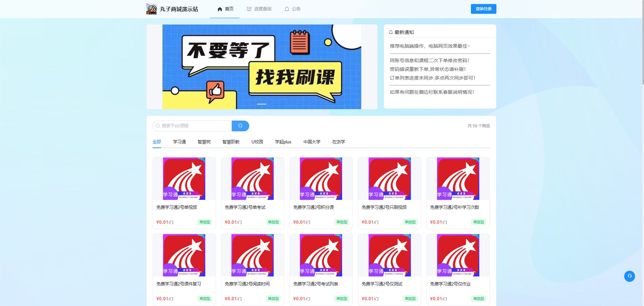Select the banner carousel indicator dash

tap(262, 104)
